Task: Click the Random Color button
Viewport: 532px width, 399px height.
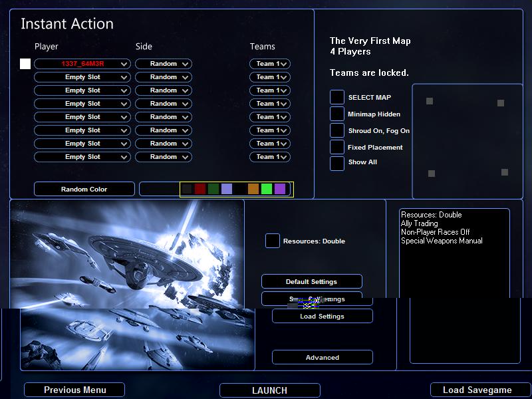Action: point(84,190)
